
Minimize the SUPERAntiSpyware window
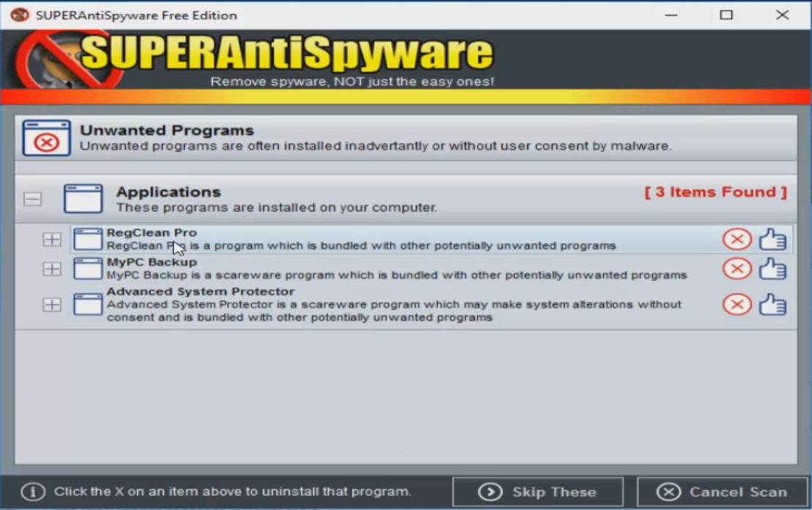tap(671, 15)
